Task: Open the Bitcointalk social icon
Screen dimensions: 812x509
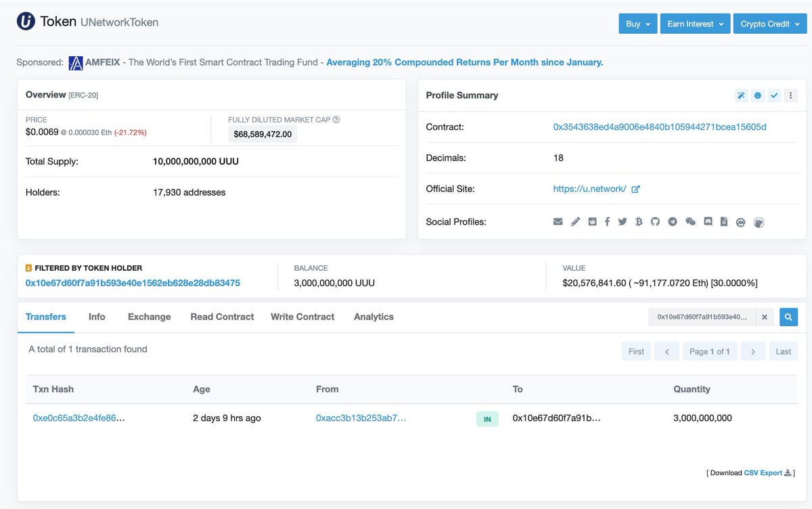Action: point(639,221)
